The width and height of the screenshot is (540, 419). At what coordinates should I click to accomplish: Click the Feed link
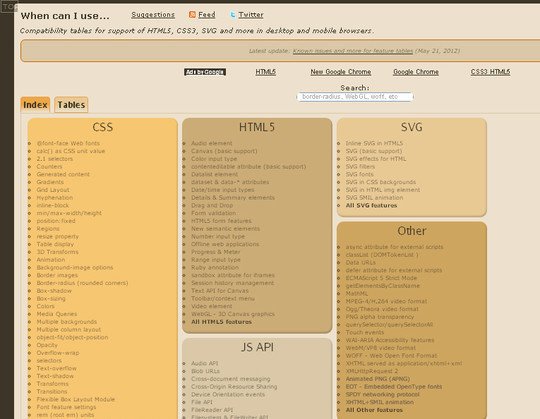click(207, 15)
